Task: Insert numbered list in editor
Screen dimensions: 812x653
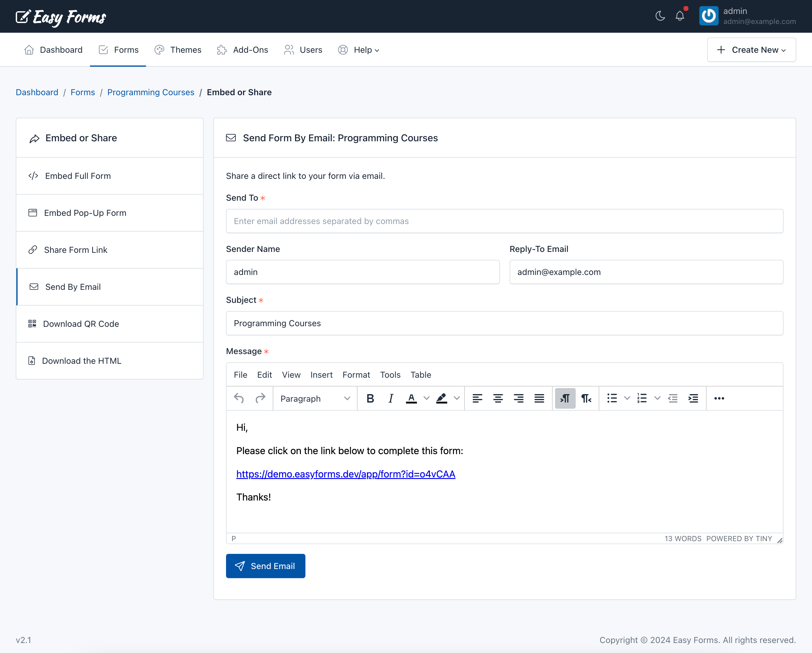Action: pyautogui.click(x=642, y=398)
